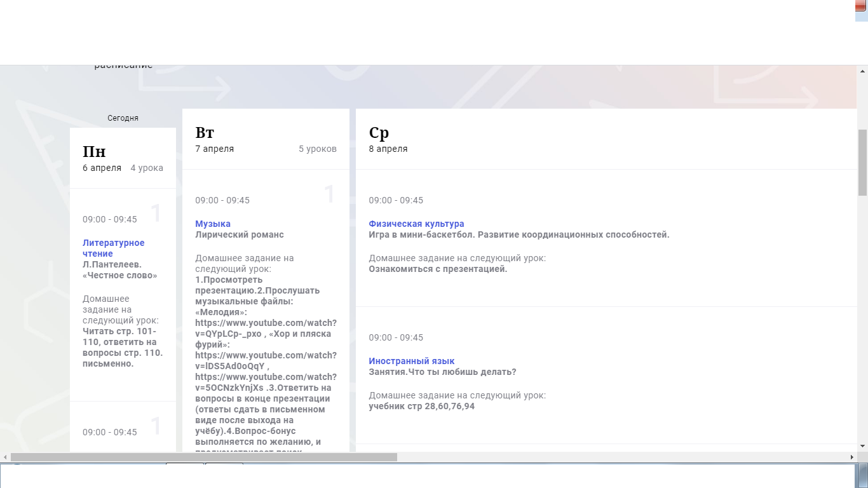Open the Иностранный язык lesson link
Screen dimensions: 868x488
click(412, 361)
